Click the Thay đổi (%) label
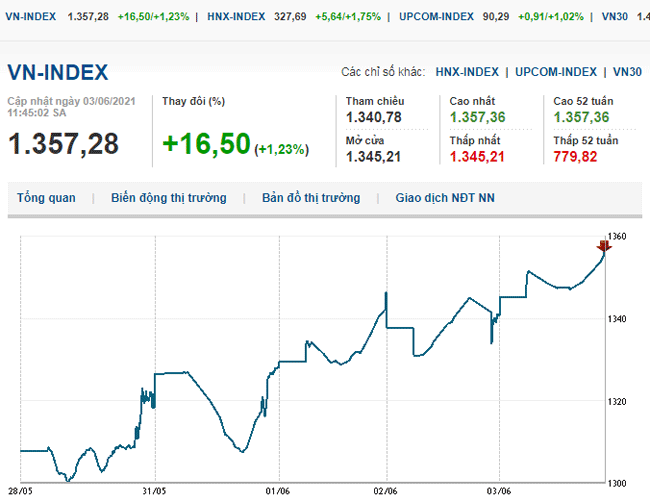Screen dimensions: 650x502 coord(194,102)
